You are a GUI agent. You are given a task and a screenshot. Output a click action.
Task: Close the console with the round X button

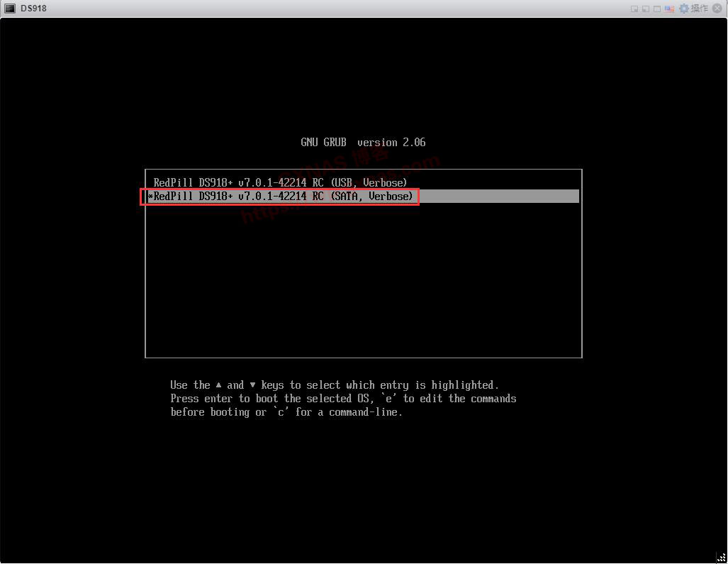[717, 9]
